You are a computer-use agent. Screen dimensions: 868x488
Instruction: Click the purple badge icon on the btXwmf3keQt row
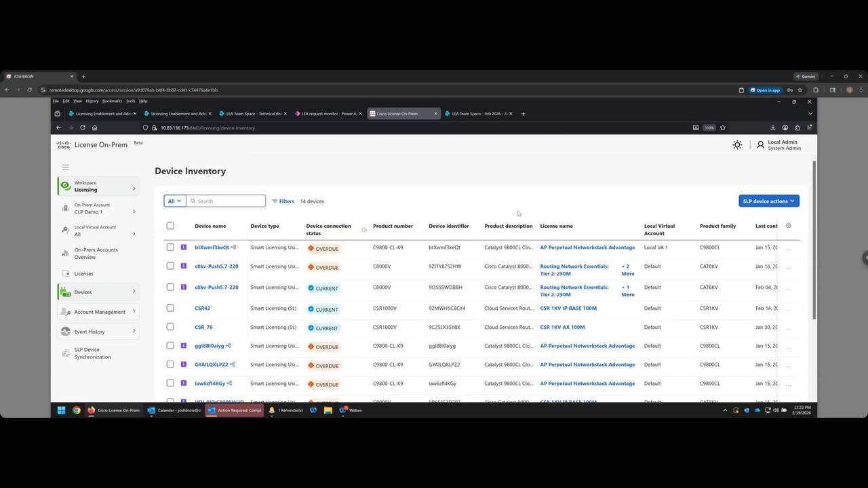184,247
